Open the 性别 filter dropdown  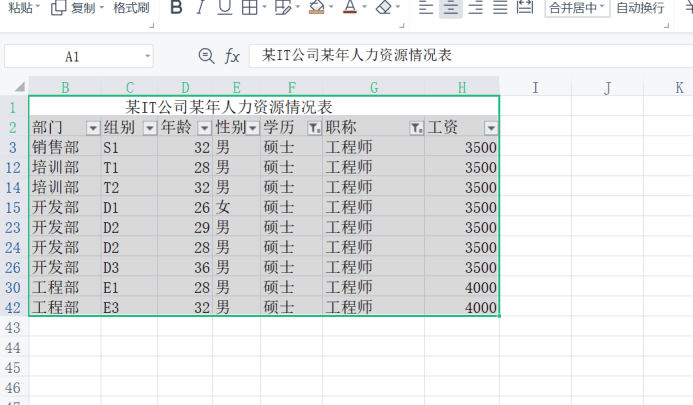click(x=253, y=128)
